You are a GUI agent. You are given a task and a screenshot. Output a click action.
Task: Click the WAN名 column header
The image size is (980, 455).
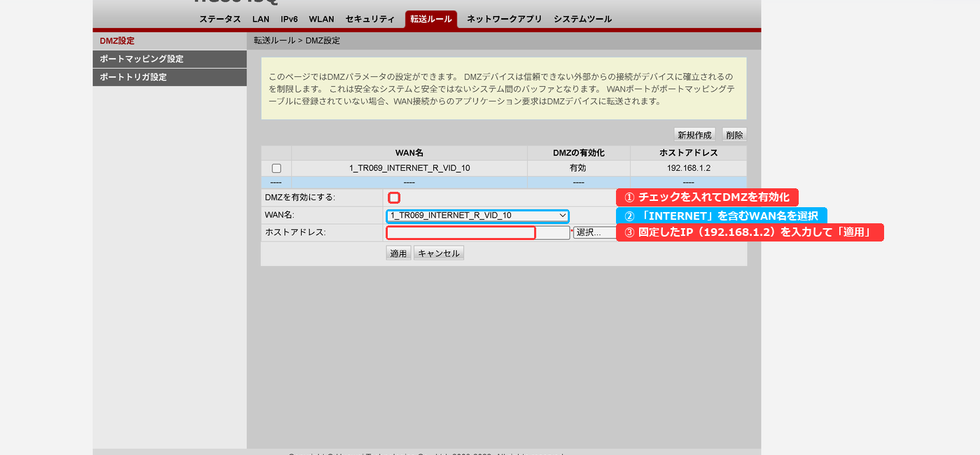point(409,153)
